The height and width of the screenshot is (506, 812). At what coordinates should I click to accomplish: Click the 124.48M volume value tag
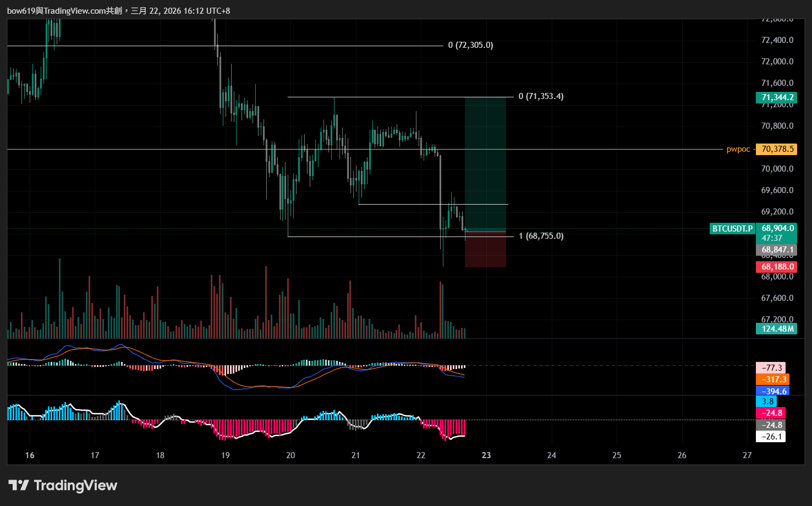(776, 329)
